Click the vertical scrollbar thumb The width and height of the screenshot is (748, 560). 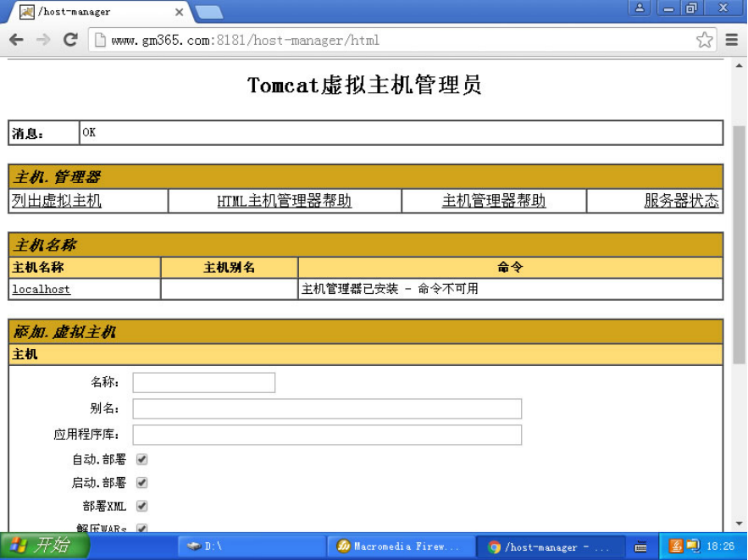pos(739,245)
